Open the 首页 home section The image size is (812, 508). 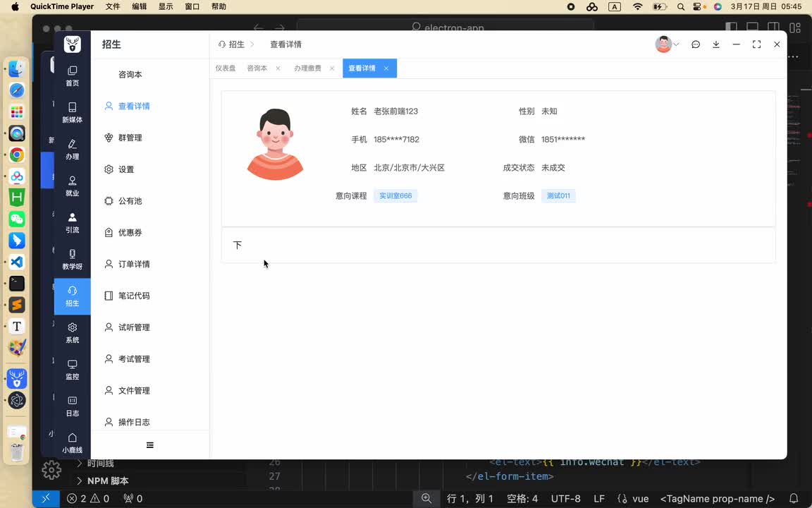click(72, 76)
